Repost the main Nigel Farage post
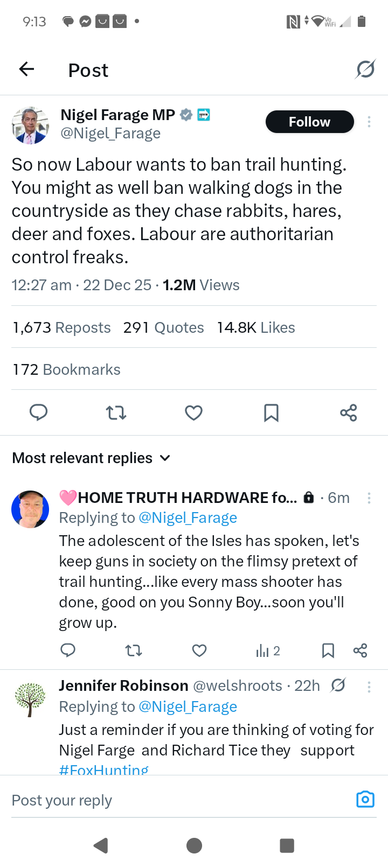The image size is (388, 868). (116, 413)
